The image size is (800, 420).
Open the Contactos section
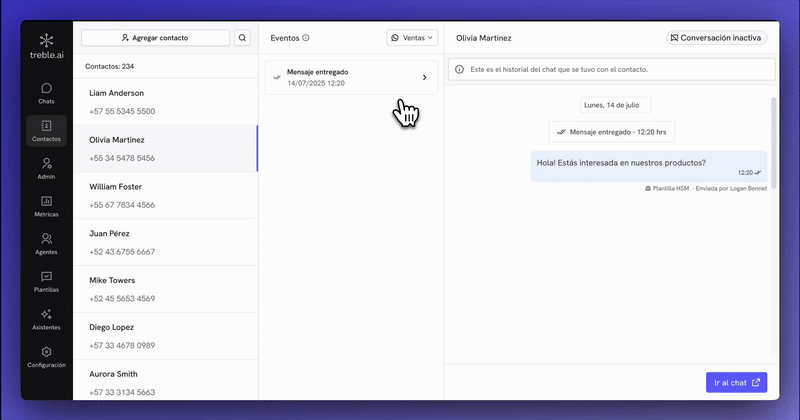click(46, 131)
